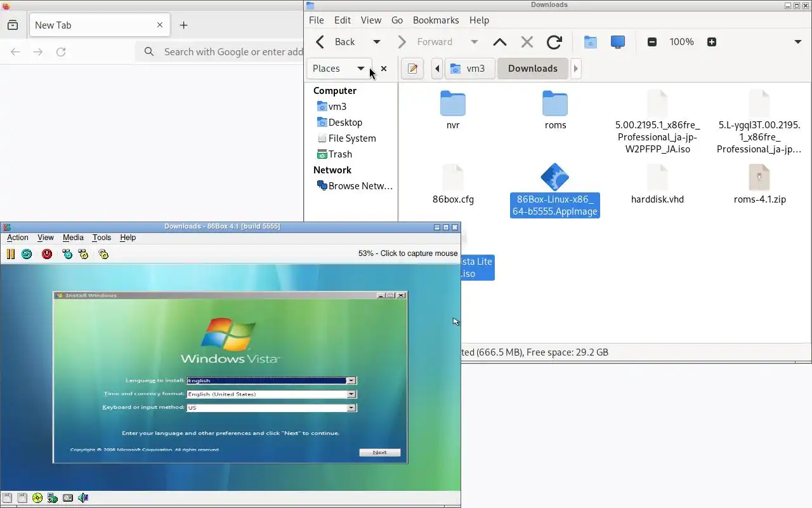This screenshot has height=508, width=812.
Task: Select the roms folder
Action: pos(555,110)
